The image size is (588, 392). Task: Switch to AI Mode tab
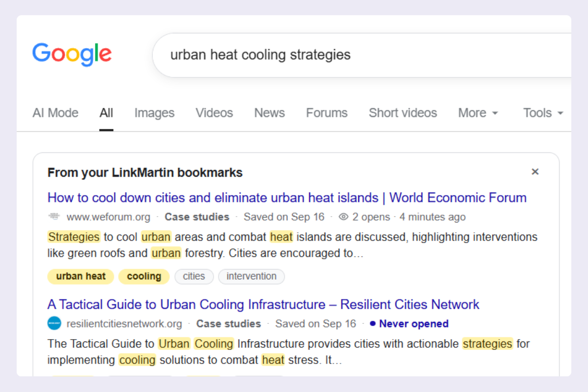(x=55, y=113)
